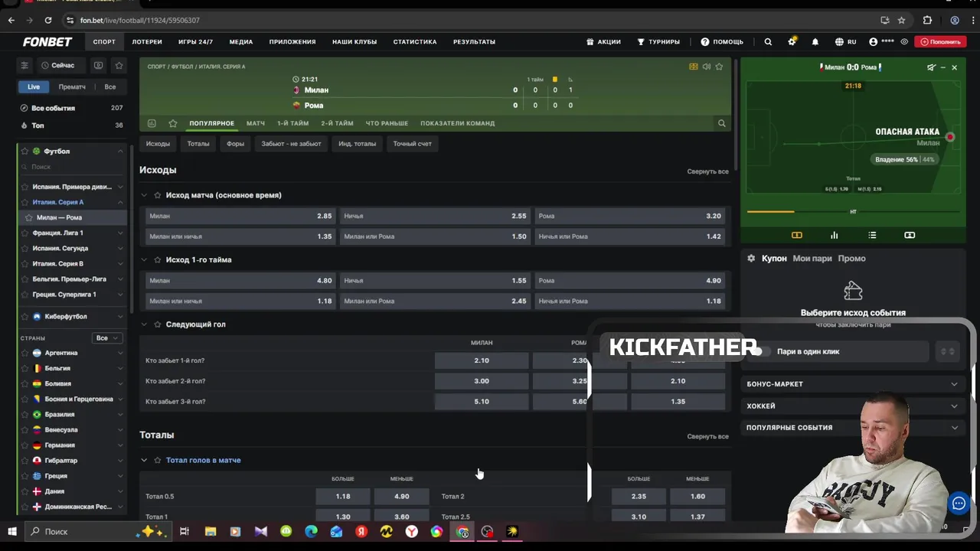Star the Исход 1-го тайма market
The height and width of the screenshot is (551, 980).
click(158, 259)
